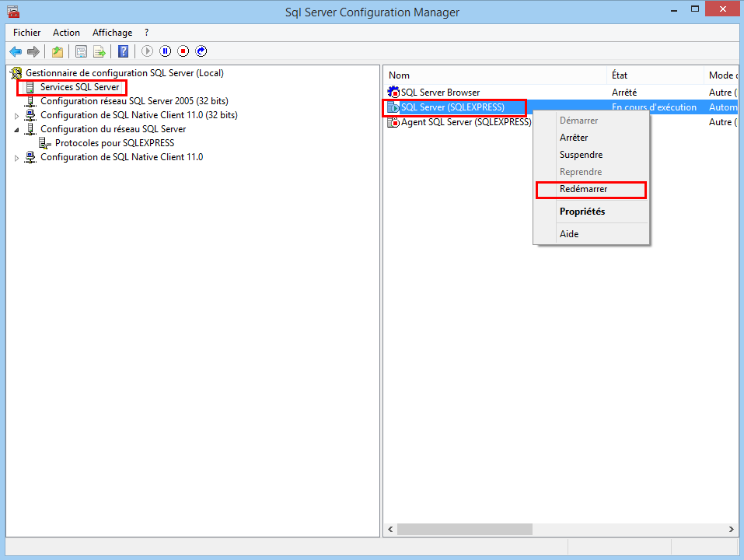Select Gestionnaire de configuration SQL Server (Local)
This screenshot has width=744, height=560.
tap(124, 73)
